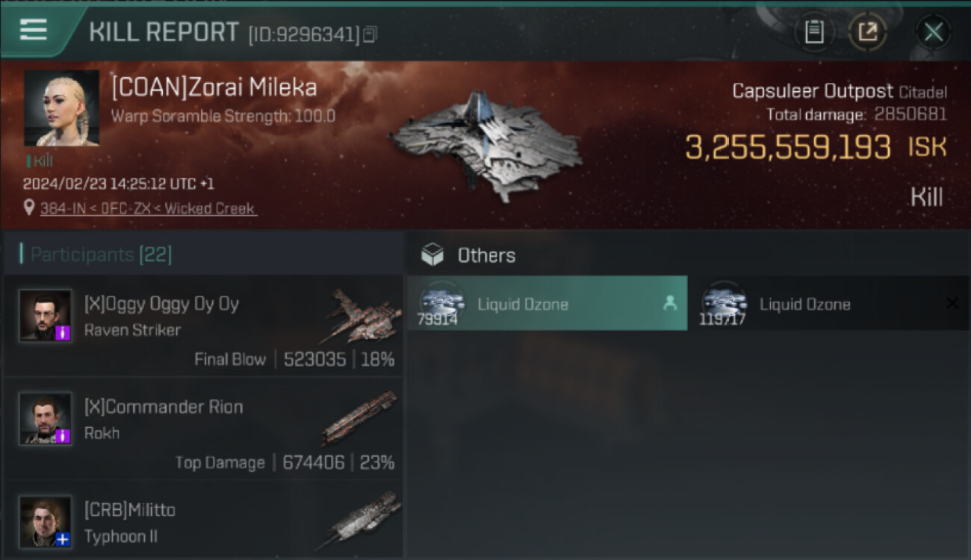Open the 384-IN location link
The height and width of the screenshot is (560, 971).
tap(148, 209)
